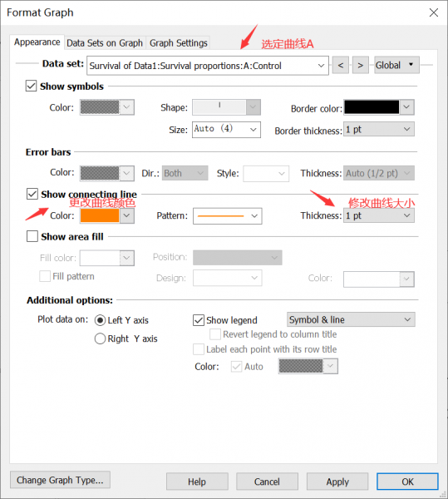Click the Apply button
Image resolution: width=448 pixels, height=499 pixels.
337,482
